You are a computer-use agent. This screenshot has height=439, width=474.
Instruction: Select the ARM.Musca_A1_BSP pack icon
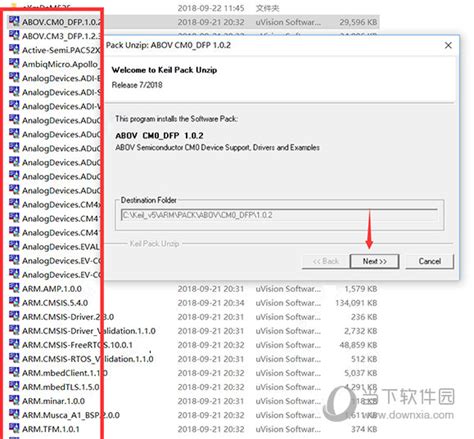click(x=14, y=414)
